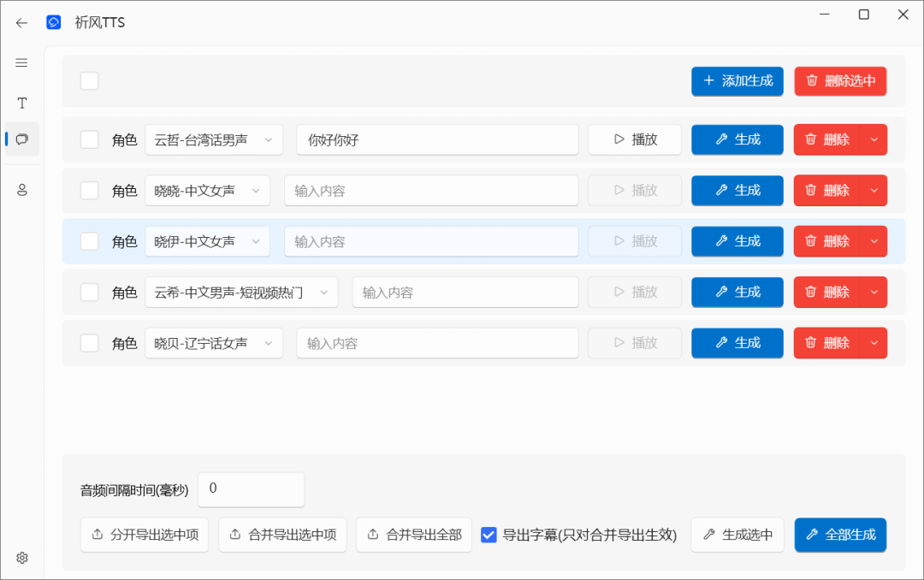Check the box for 晓晓-中文女声 row
This screenshot has width=924, height=580.
point(90,191)
